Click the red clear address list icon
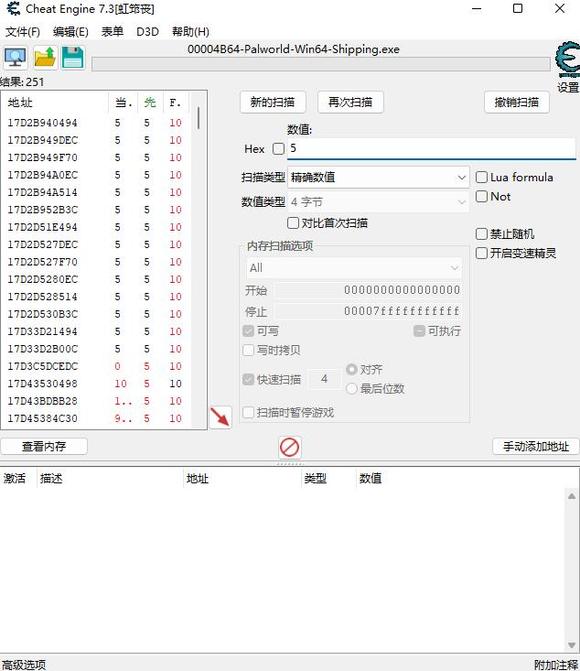580x671 pixels. pos(289,448)
